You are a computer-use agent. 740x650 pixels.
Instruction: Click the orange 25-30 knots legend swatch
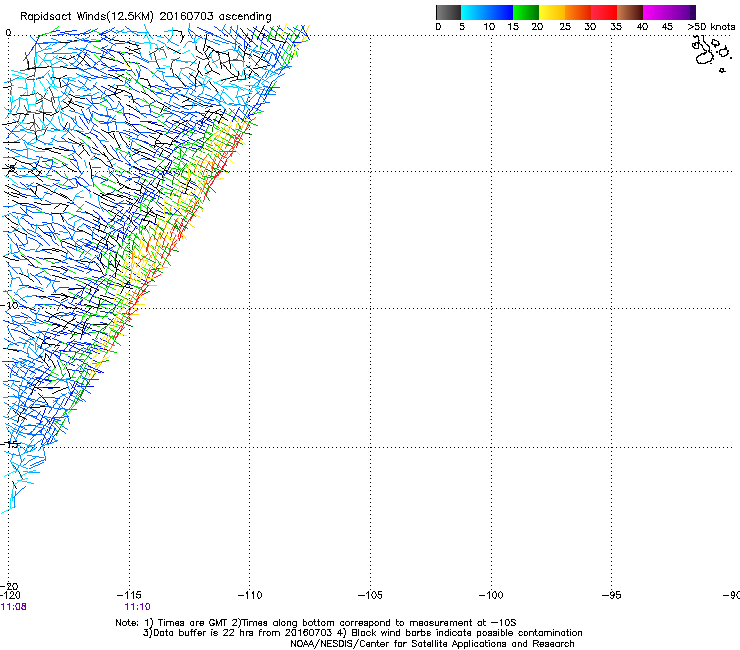pos(578,12)
